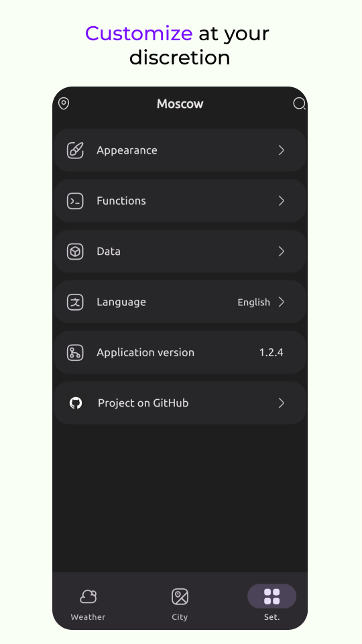
Task: Expand Functions using its chevron arrow
Action: click(x=282, y=201)
